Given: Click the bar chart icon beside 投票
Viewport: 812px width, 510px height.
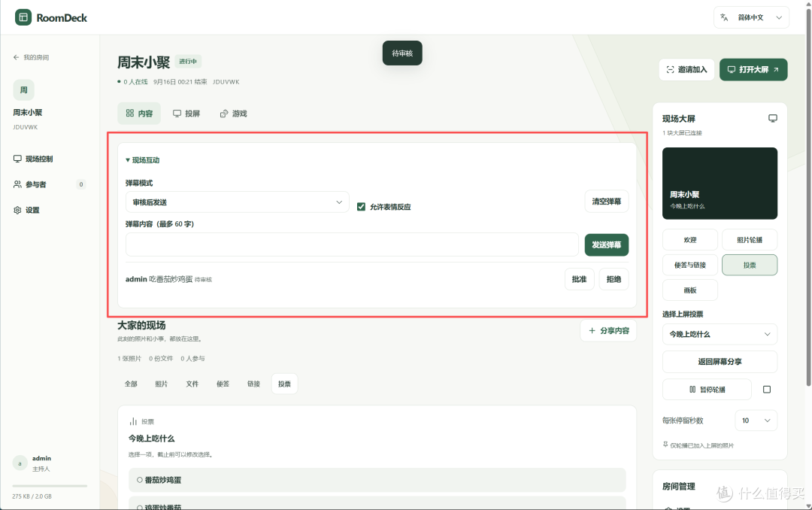Looking at the screenshot, I should (133, 421).
